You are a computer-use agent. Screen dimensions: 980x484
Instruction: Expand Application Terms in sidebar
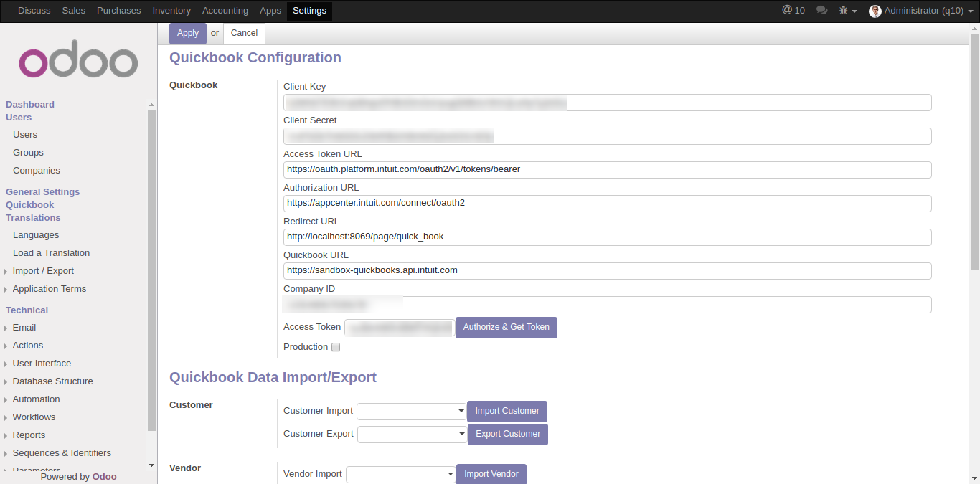49,289
